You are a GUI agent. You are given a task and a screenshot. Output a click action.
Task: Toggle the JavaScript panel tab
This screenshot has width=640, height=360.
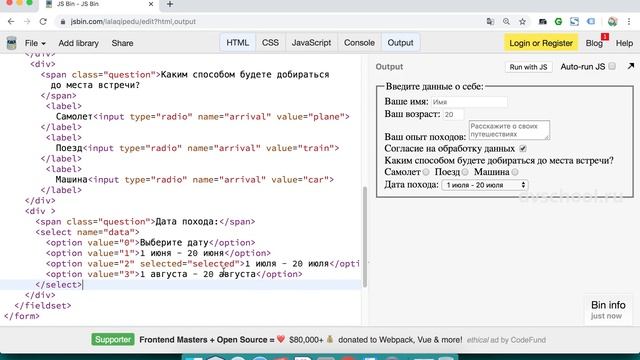click(x=311, y=42)
